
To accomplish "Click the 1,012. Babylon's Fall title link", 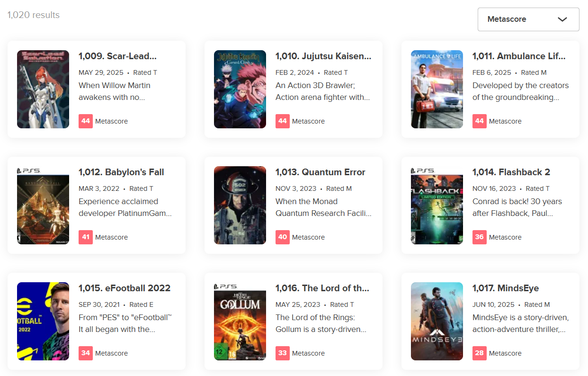I will coord(121,172).
